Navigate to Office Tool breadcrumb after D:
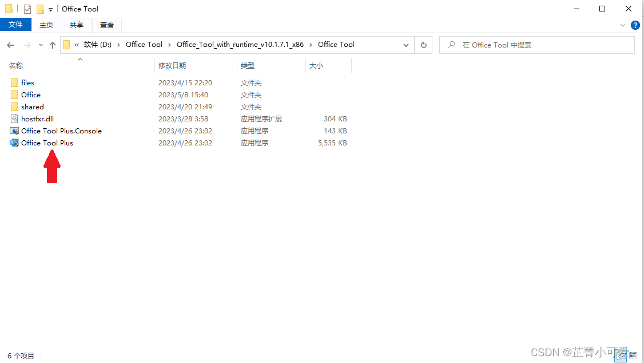Viewport: 644px width, 363px height. coord(144,45)
